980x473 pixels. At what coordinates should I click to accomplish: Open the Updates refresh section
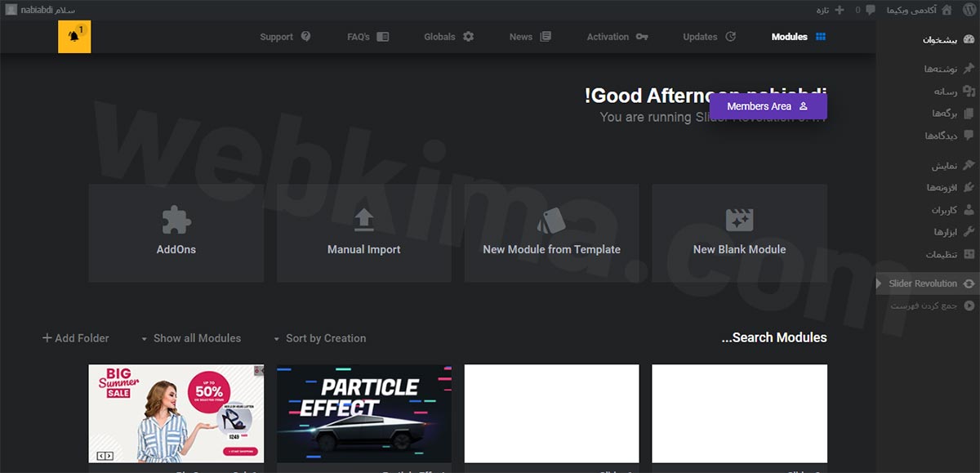click(710, 37)
